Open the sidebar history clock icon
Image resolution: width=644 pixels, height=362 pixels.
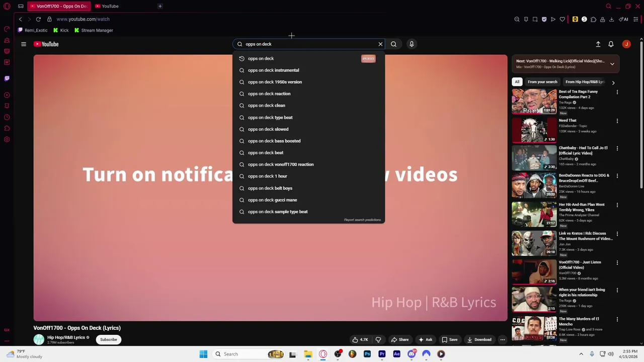7,117
